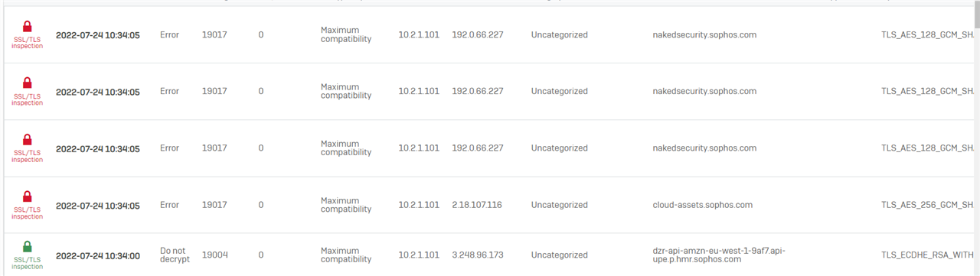The width and height of the screenshot is (980, 276).
Task: Click message ID 19004
Action: 214,255
